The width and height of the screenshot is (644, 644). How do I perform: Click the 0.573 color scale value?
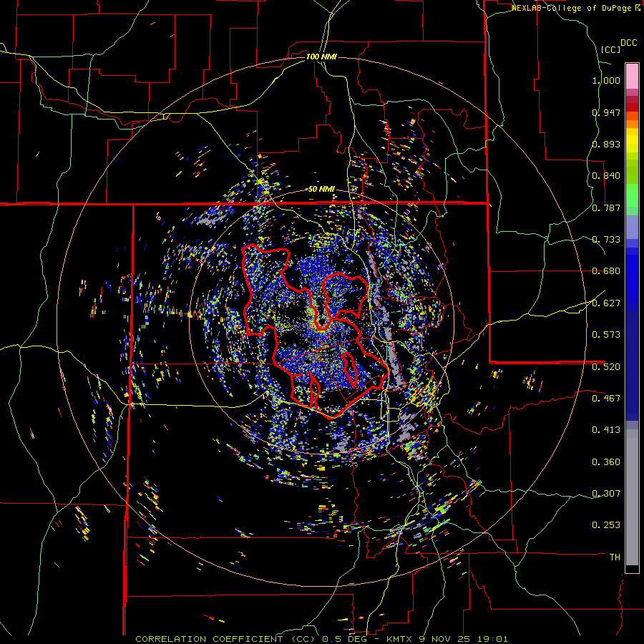[606, 335]
